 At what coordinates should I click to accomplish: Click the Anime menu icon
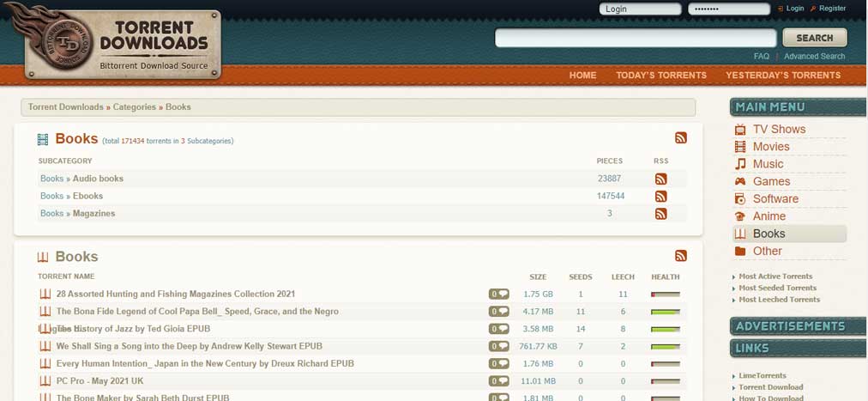click(x=740, y=216)
